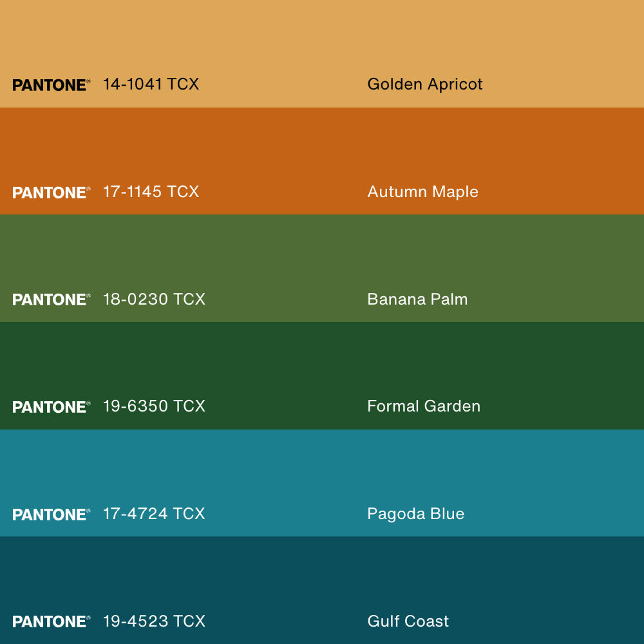644x644 pixels.
Task: Select the code 19-6350 TCX
Action: [x=154, y=406]
